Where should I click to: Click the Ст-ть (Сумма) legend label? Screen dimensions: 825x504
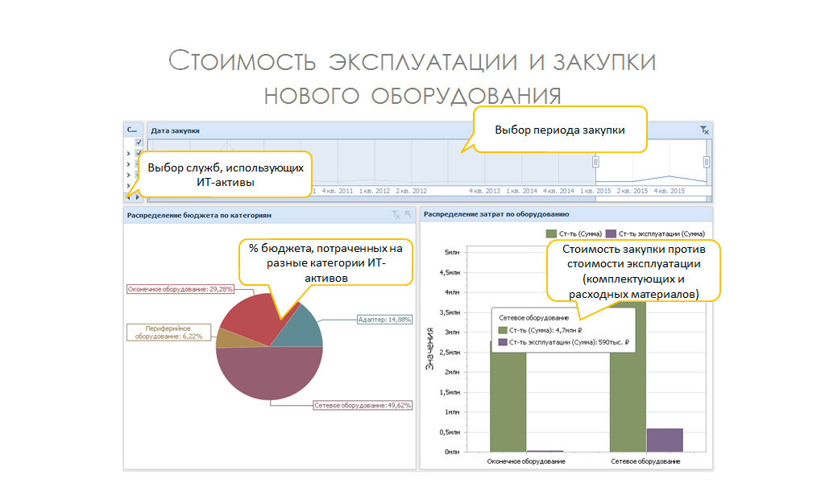580,233
